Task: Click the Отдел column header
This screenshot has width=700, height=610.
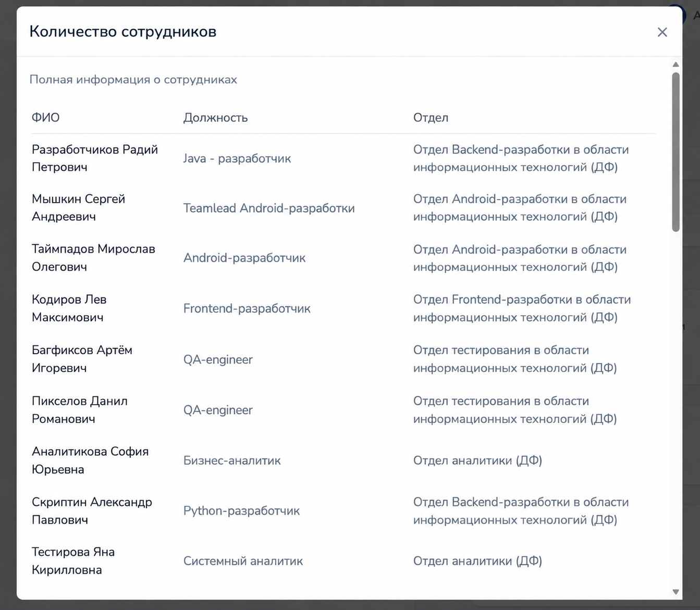Action: coord(431,118)
